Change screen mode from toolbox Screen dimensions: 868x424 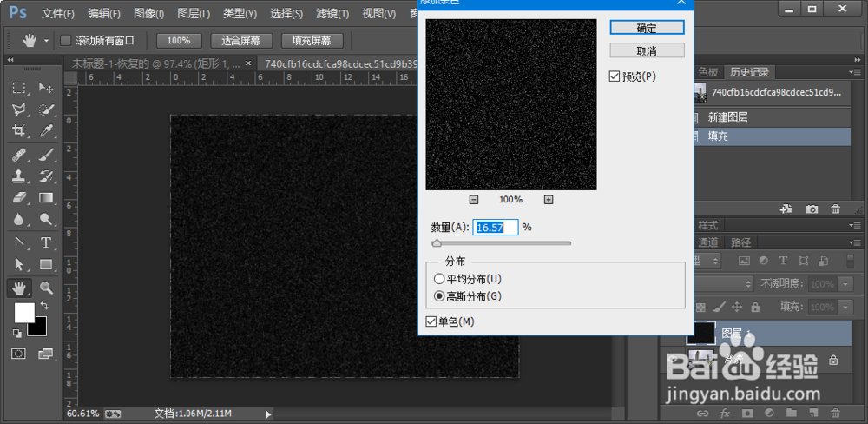[x=46, y=353]
